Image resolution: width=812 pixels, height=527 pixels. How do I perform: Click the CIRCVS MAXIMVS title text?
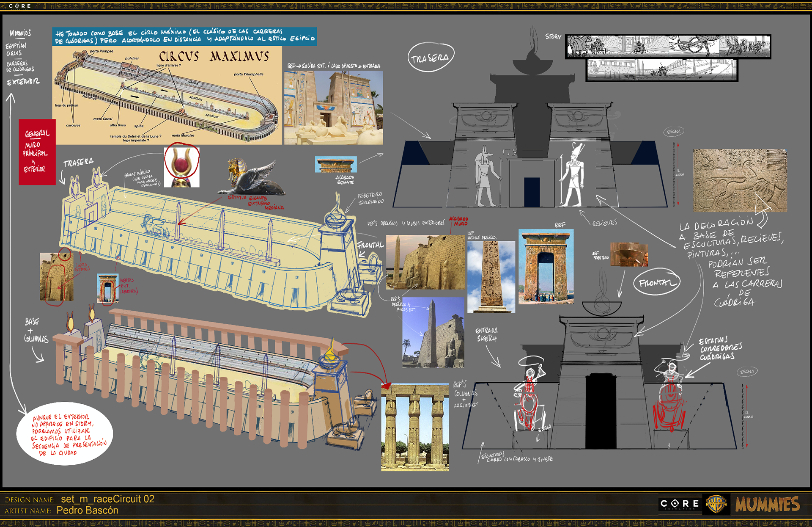(214, 57)
